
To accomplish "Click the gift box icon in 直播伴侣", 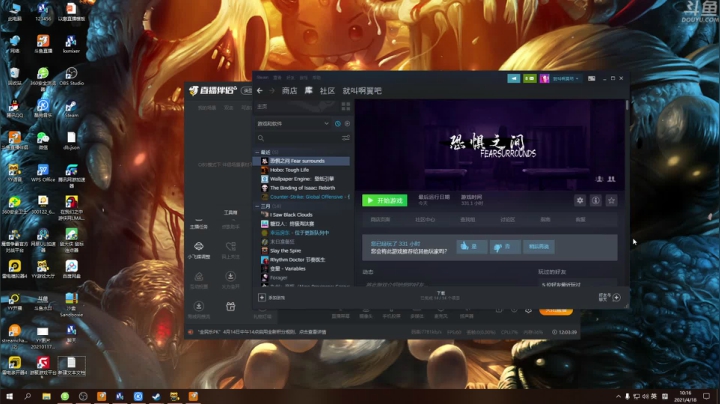I will coord(231,306).
